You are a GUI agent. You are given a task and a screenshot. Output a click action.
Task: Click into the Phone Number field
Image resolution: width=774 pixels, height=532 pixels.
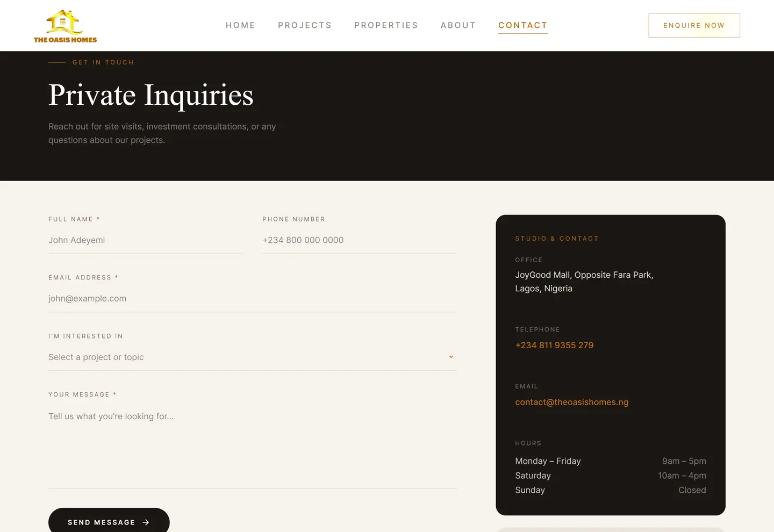360,240
